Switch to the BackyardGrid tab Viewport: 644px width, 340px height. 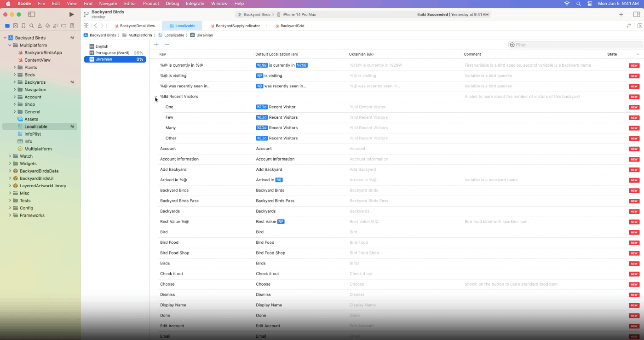pos(289,26)
